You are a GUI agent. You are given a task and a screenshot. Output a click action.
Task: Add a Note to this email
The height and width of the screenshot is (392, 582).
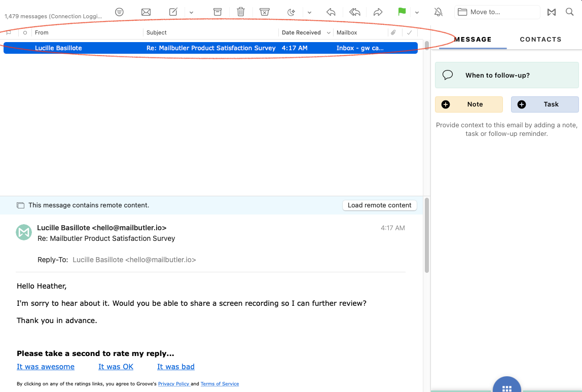469,104
